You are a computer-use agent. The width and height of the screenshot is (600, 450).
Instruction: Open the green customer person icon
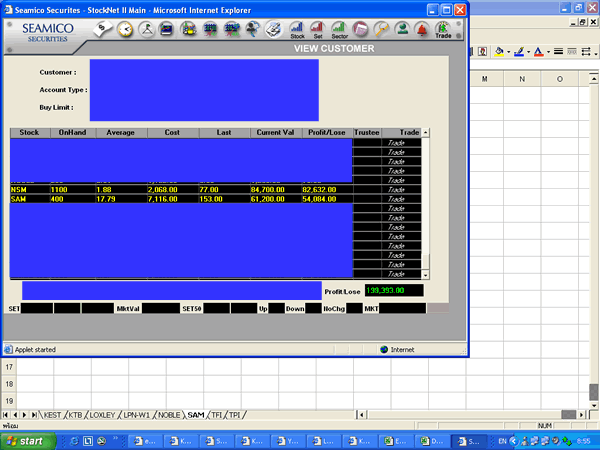(x=402, y=29)
